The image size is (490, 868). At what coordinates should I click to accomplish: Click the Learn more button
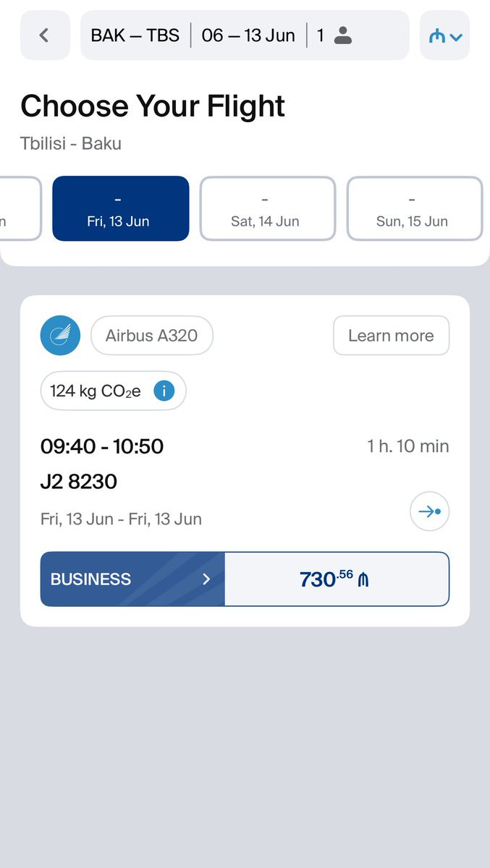click(391, 336)
